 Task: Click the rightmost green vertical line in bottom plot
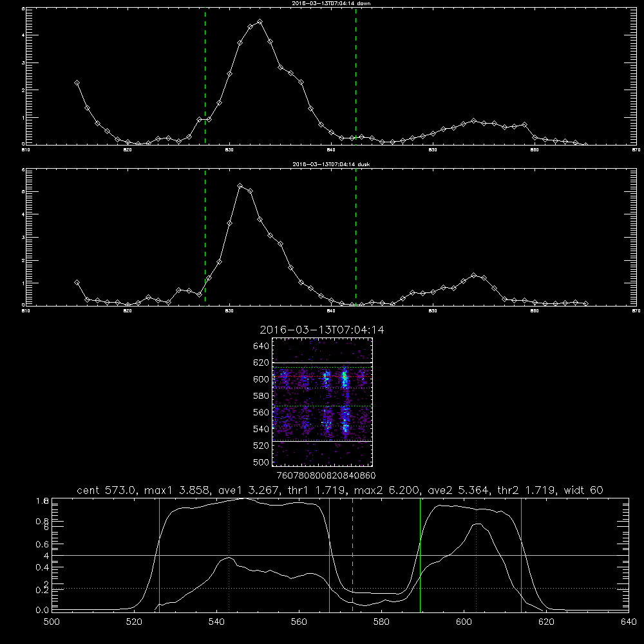click(521, 554)
